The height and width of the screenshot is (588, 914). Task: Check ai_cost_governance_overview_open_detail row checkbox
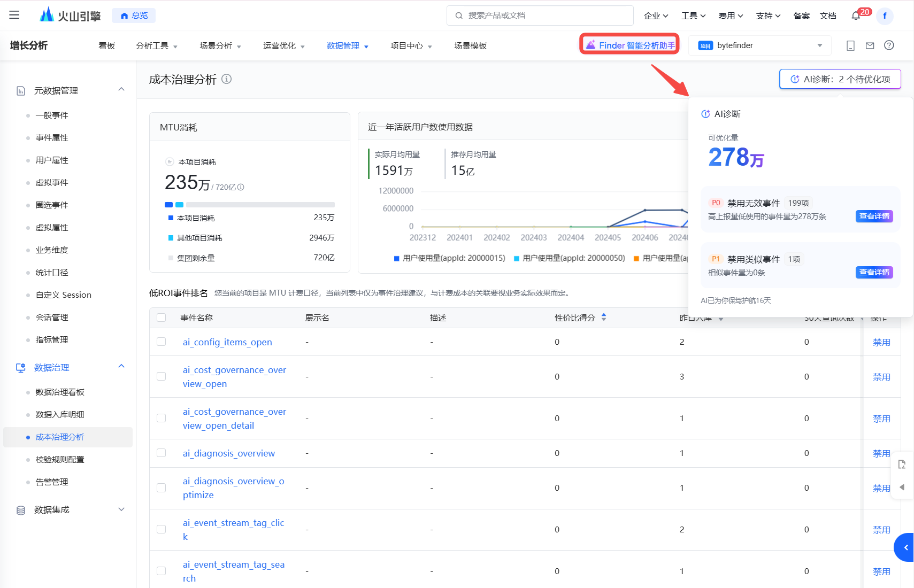[x=161, y=418]
